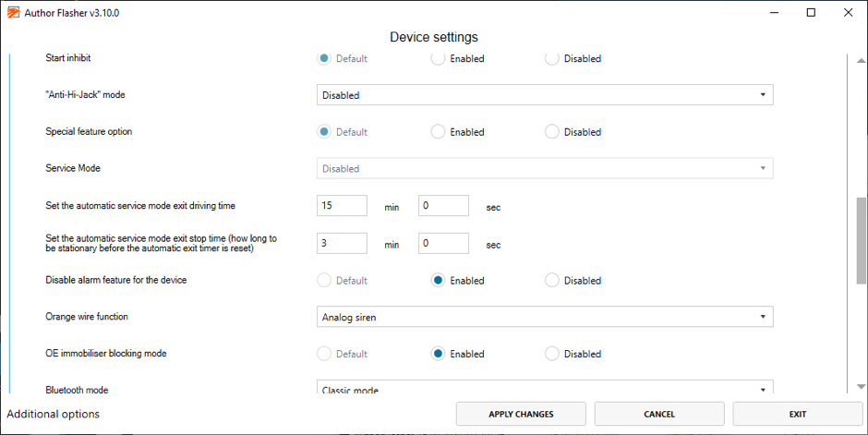Click the vertical scrollbar thumb

(x=861, y=239)
